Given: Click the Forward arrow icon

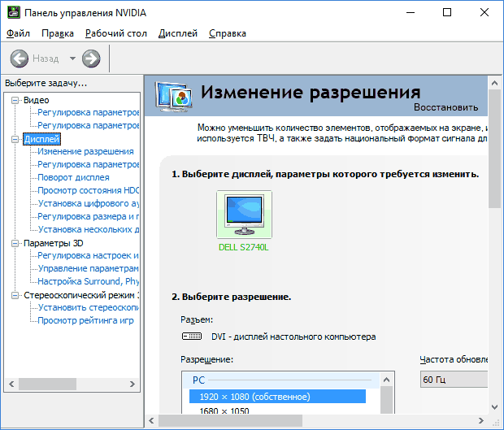Looking at the screenshot, I should [91, 59].
